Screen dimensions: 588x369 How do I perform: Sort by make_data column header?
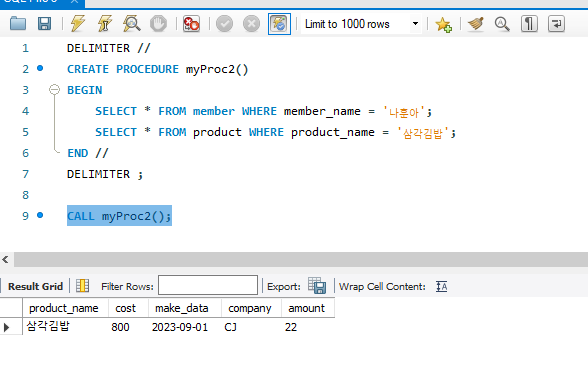click(x=185, y=308)
